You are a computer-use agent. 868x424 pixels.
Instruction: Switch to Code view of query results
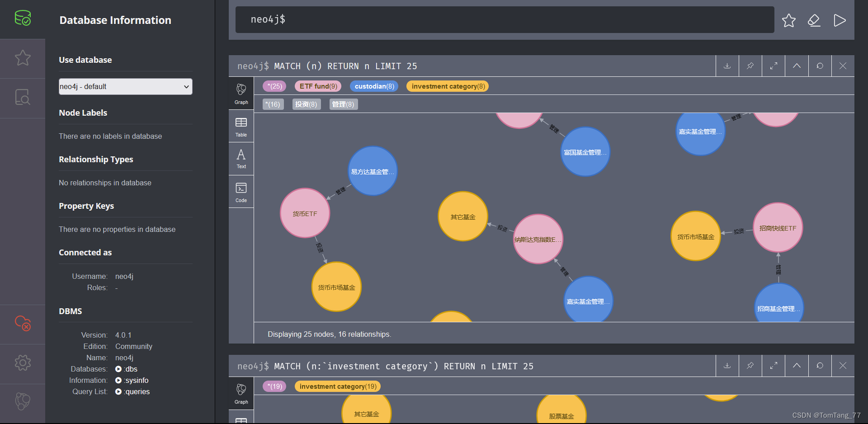pos(241,191)
